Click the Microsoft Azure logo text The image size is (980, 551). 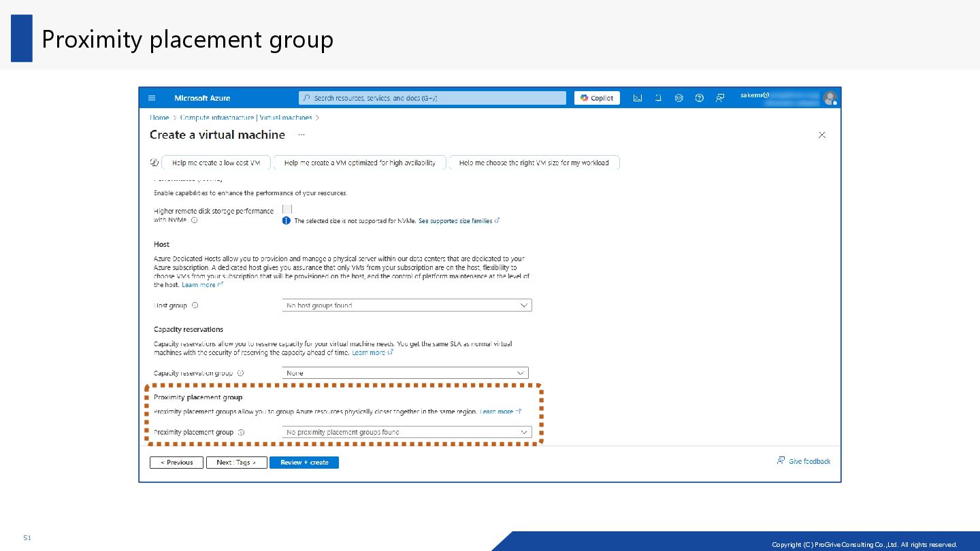coord(202,98)
